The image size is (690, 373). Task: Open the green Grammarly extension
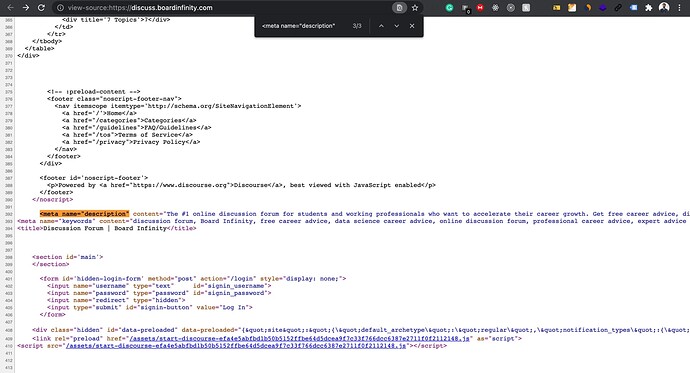[x=449, y=7]
